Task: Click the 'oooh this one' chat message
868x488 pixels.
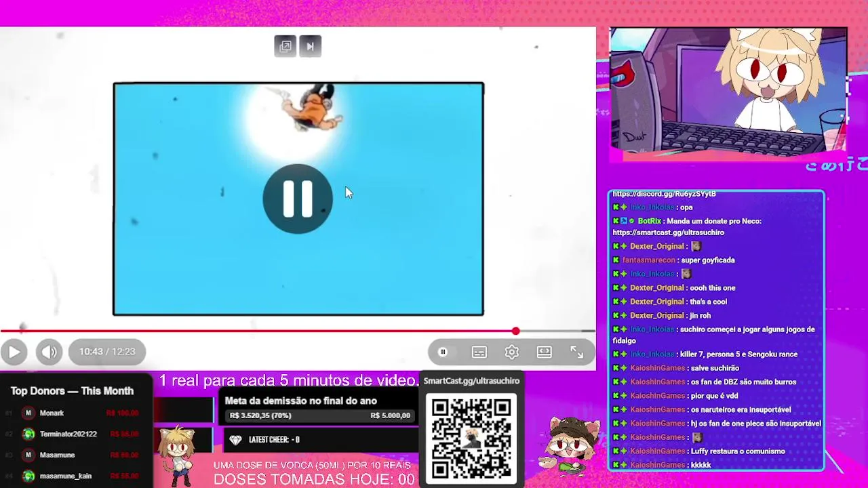Action: pyautogui.click(x=713, y=288)
